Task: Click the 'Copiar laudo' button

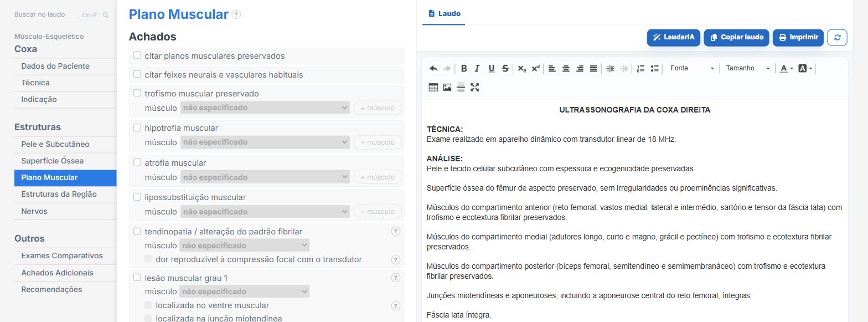Action: pyautogui.click(x=737, y=38)
